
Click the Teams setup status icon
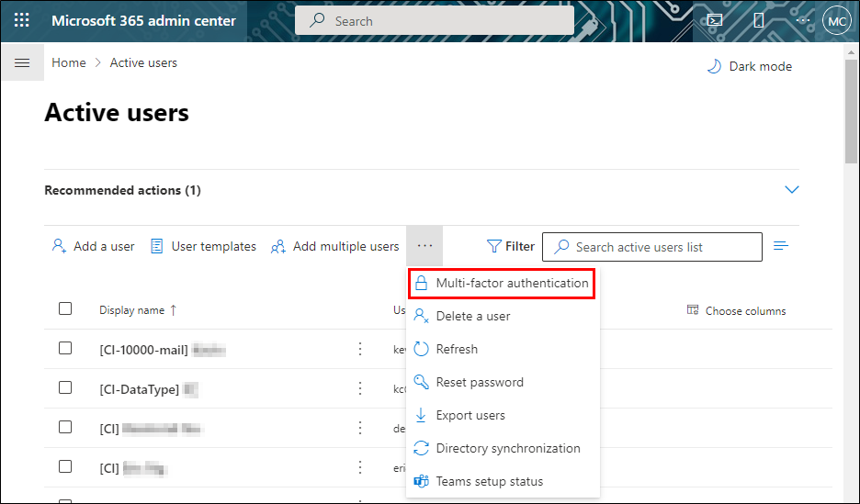tap(421, 481)
